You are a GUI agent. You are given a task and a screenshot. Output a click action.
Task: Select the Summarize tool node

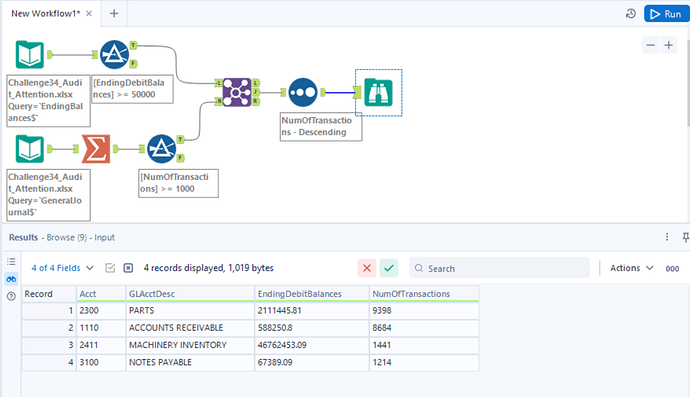point(95,149)
